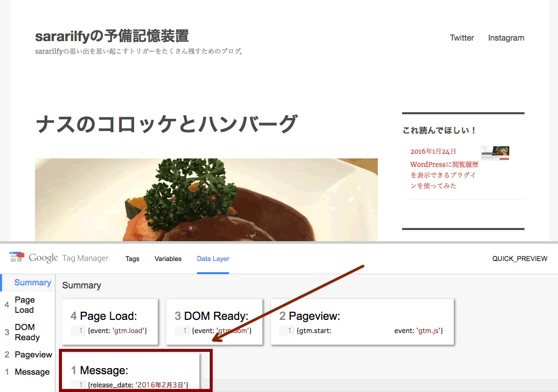
Task: Click the Page Load data layer card
Action: coord(110,322)
